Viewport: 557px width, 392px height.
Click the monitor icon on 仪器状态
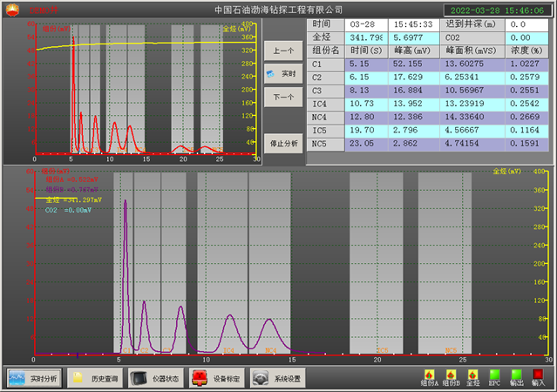pyautogui.click(x=139, y=378)
